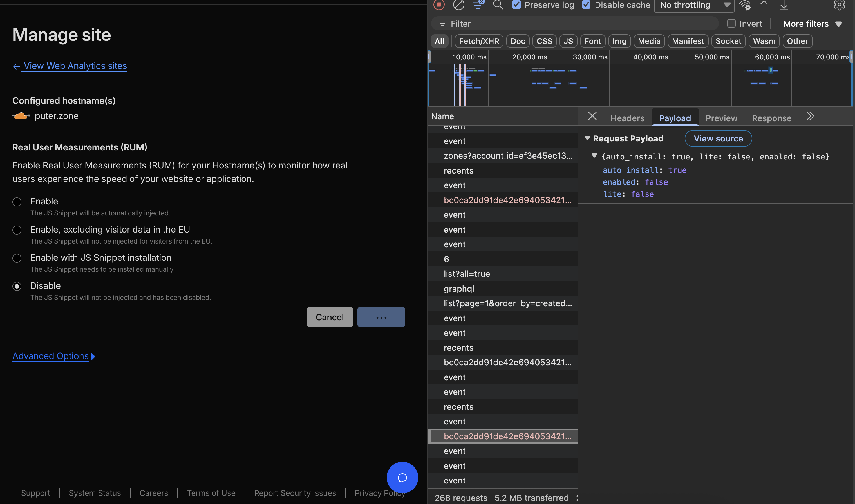Uncheck Preserve log
This screenshot has width=855, height=504.
(516, 5)
